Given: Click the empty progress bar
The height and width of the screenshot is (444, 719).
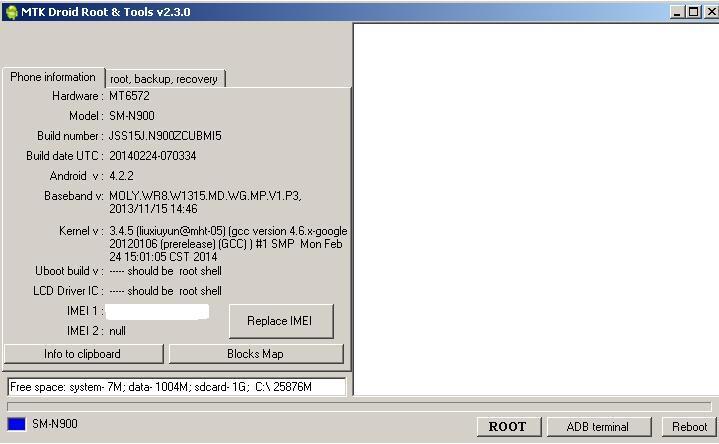Looking at the screenshot, I should (359, 407).
